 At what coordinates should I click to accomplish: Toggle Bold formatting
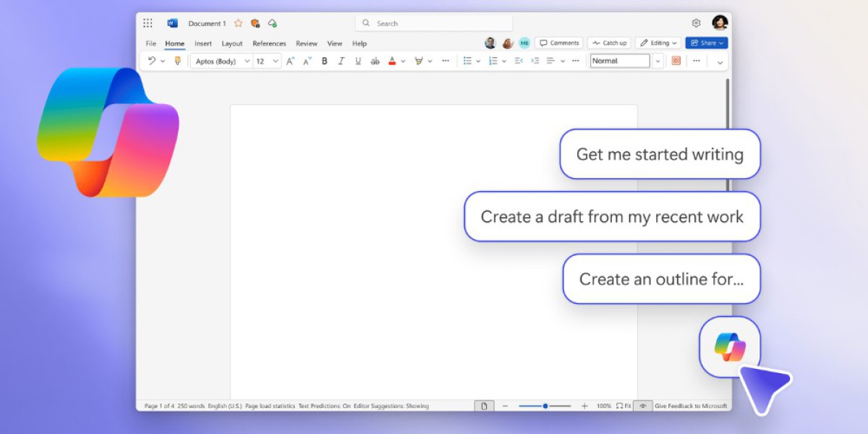click(324, 61)
